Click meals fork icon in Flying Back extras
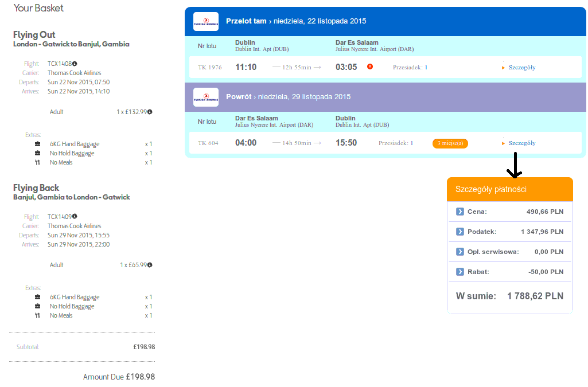588x387 pixels. (37, 315)
